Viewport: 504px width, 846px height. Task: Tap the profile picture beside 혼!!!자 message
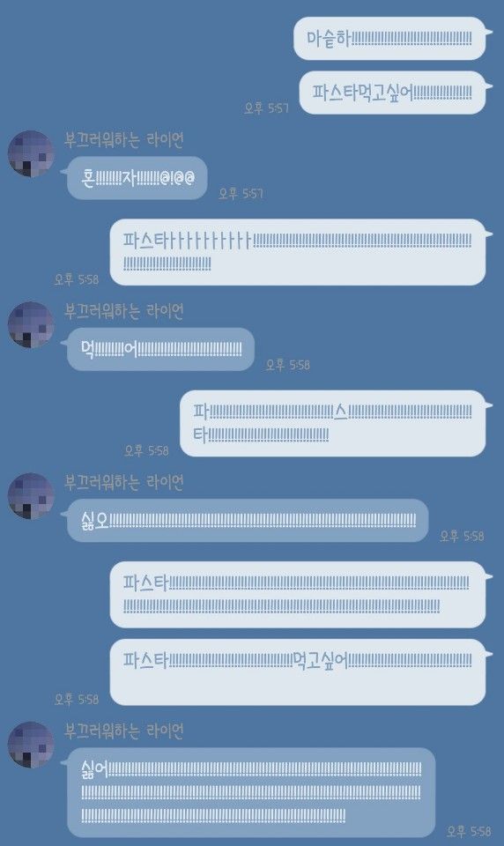tap(31, 153)
